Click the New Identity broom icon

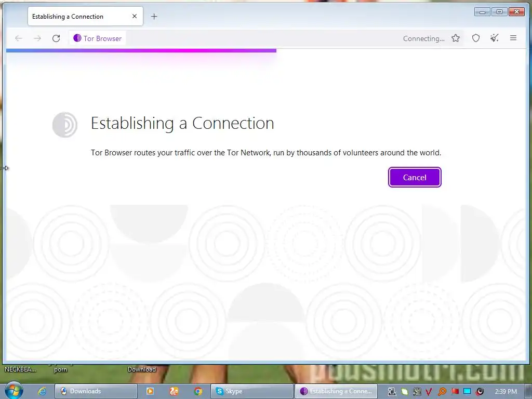coord(495,38)
